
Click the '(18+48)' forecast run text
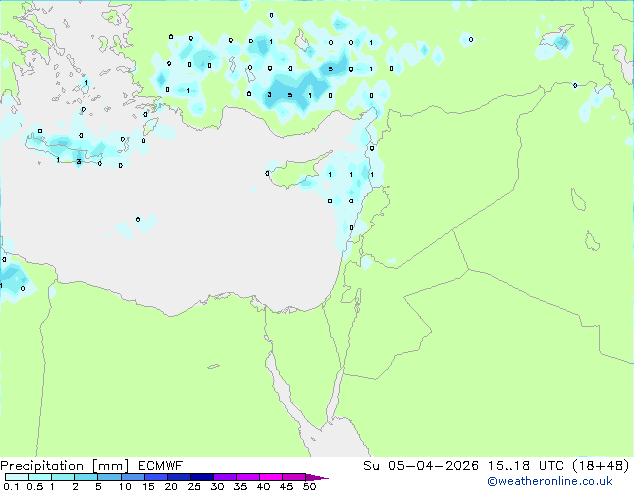click(601, 465)
